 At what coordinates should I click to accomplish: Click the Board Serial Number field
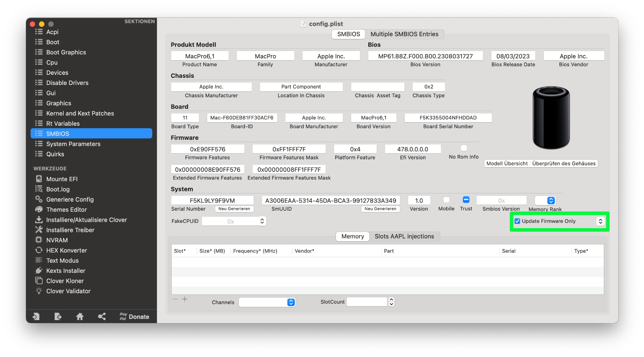[448, 118]
